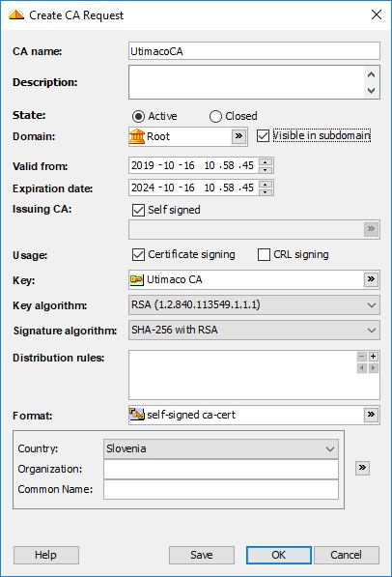
Task: Toggle Visible in subdomain checkbox
Action: pos(263,135)
